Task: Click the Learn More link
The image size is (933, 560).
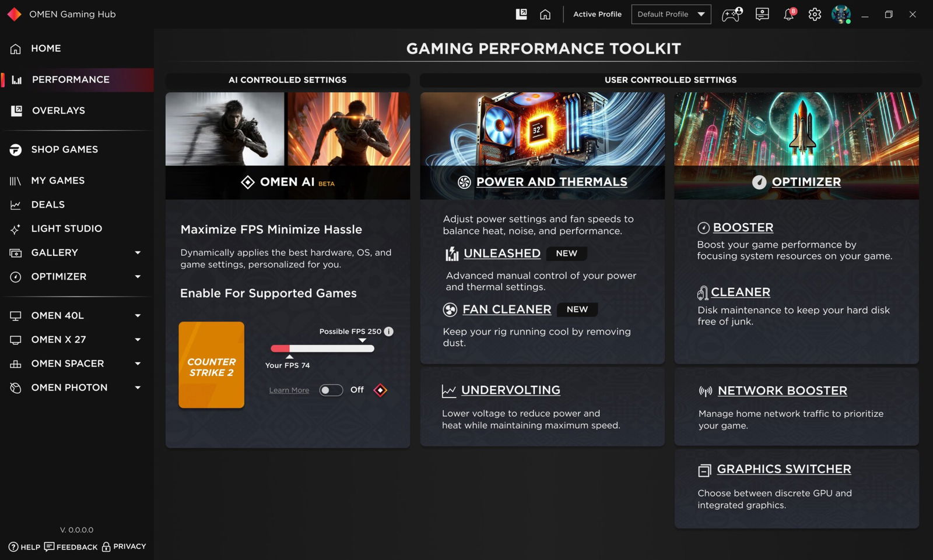Action: pos(289,390)
